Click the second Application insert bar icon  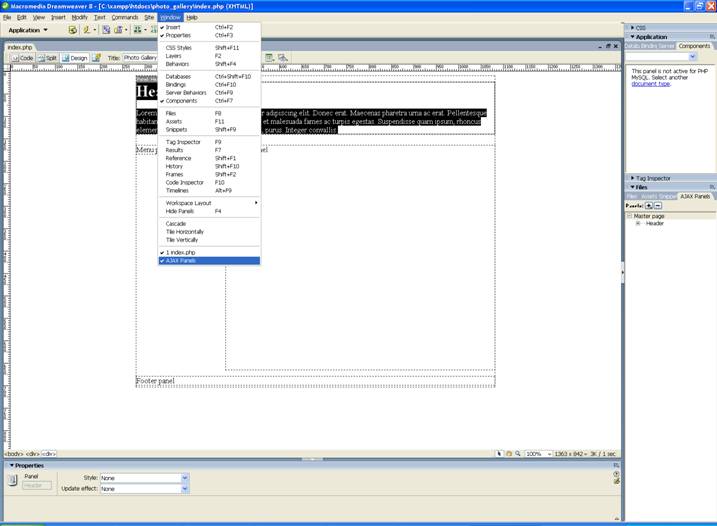click(86, 30)
